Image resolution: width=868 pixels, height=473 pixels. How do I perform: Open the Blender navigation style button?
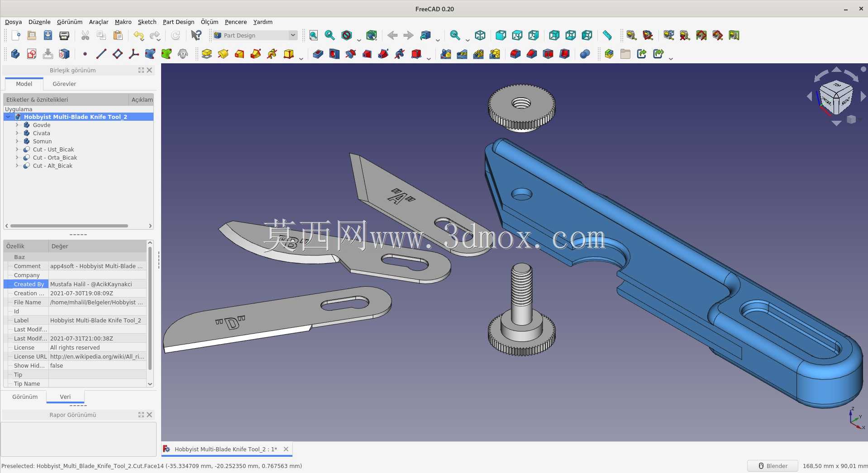click(773, 466)
